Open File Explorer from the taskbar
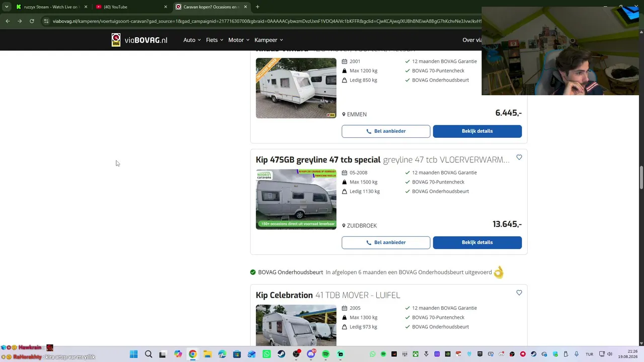 (207, 354)
